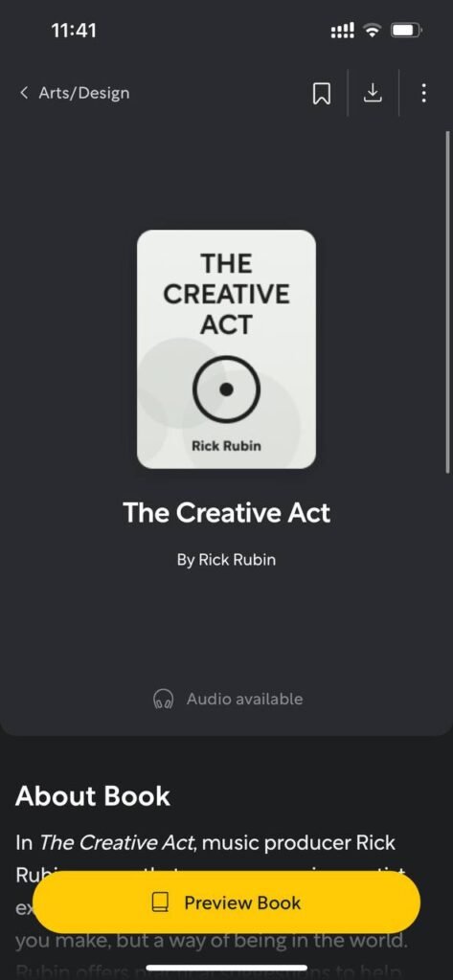Viewport: 453px width, 980px height.
Task: Click the Preview Book button
Action: 226,902
